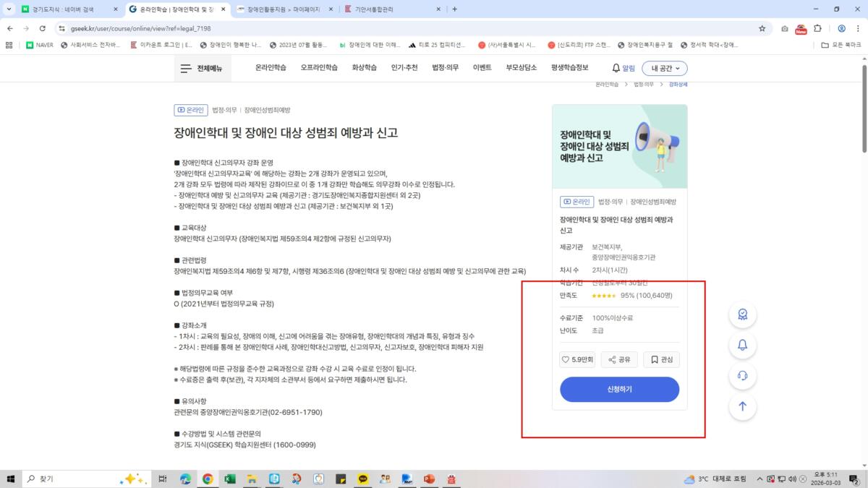Click the scroll-to-top arrow button

[742, 406]
